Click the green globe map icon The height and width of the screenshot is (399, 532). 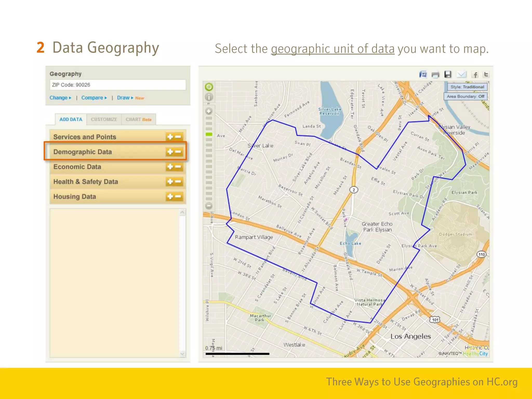coord(209,87)
